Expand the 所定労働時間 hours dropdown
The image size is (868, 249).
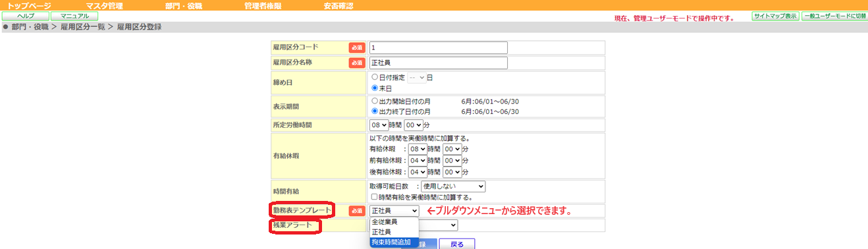379,125
